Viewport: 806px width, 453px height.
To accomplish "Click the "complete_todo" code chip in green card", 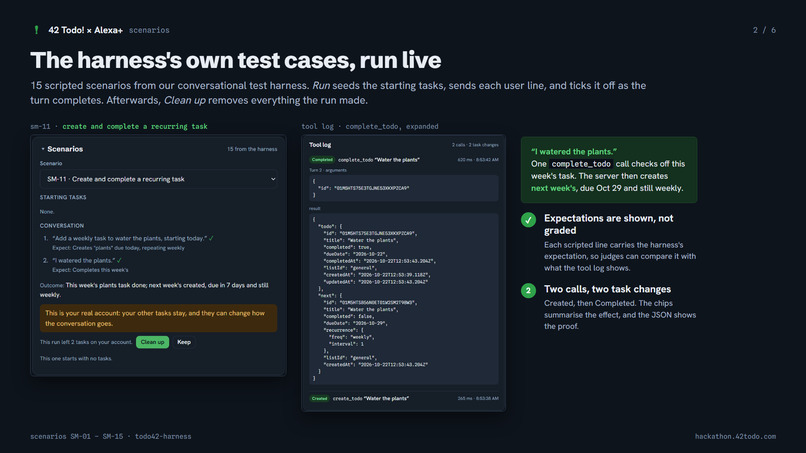I will point(581,164).
